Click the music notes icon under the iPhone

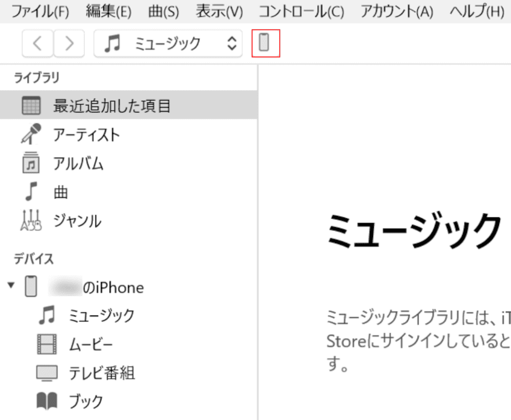click(x=47, y=315)
